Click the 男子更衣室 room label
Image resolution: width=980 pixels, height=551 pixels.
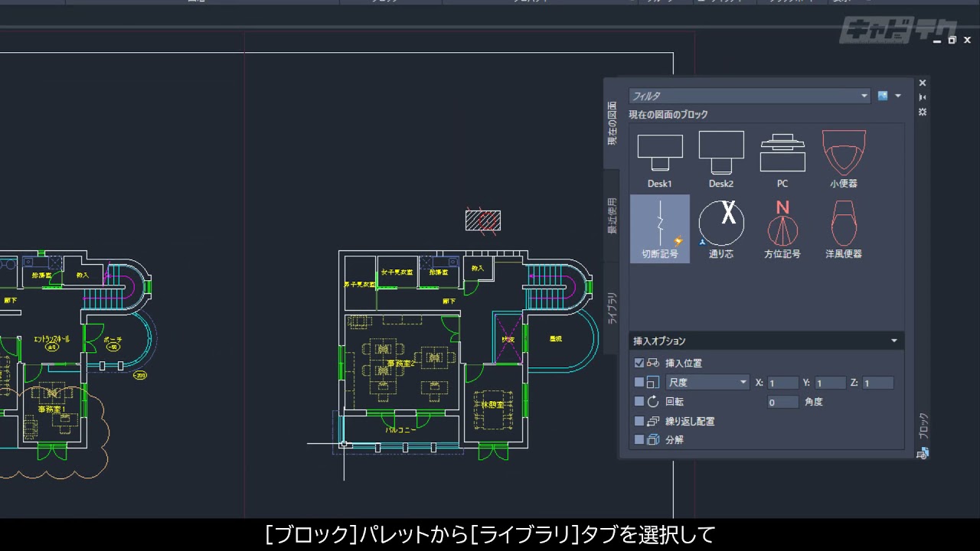click(x=359, y=284)
